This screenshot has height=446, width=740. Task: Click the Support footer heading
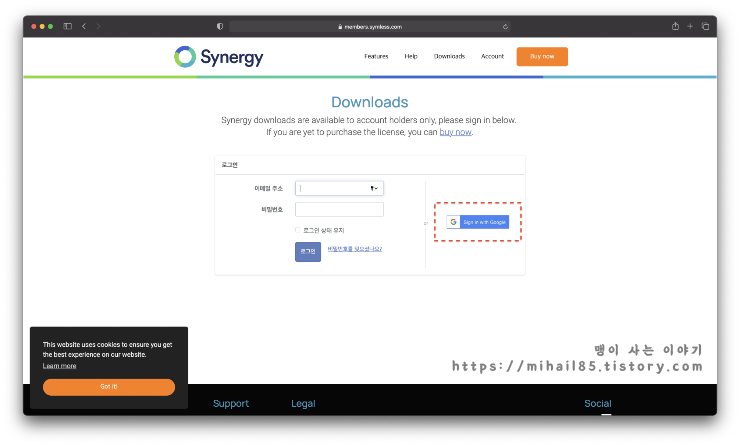[231, 404]
